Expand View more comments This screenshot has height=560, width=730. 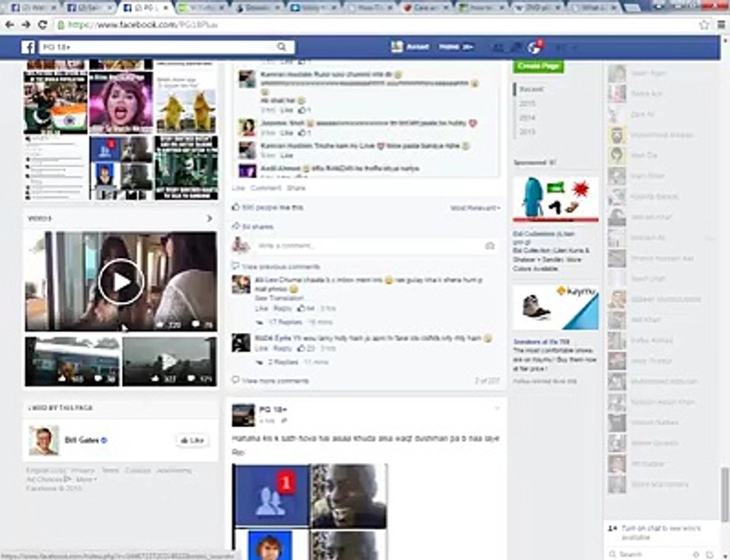coord(276,380)
